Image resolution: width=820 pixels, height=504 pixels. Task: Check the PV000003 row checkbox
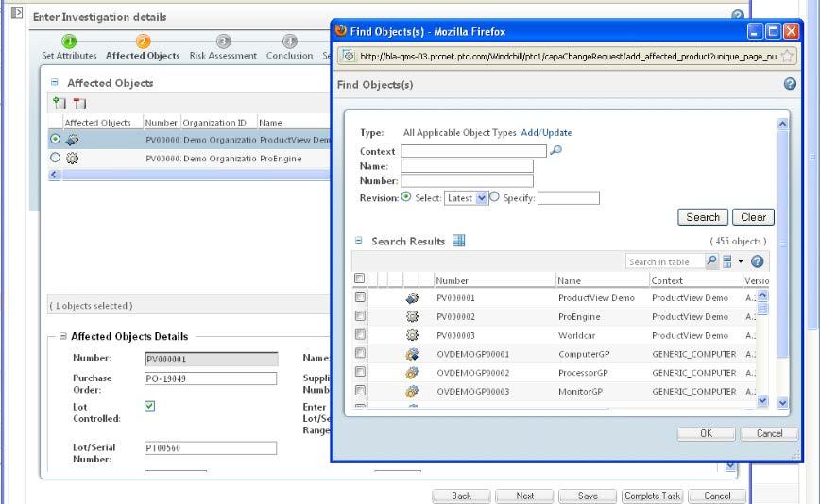[x=360, y=334]
